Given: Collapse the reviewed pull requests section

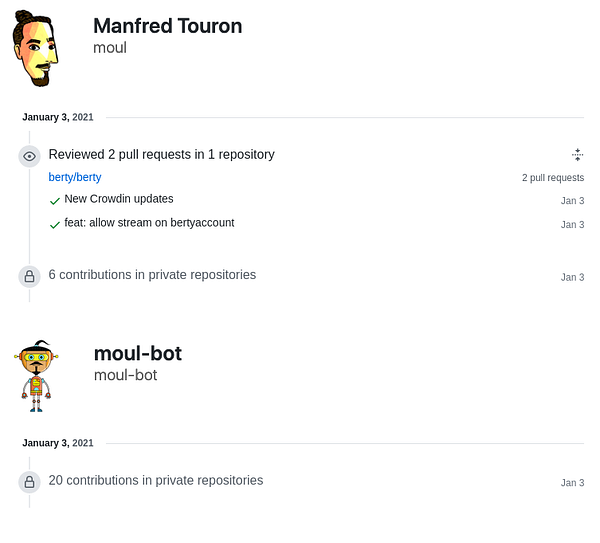Looking at the screenshot, I should [x=577, y=155].
